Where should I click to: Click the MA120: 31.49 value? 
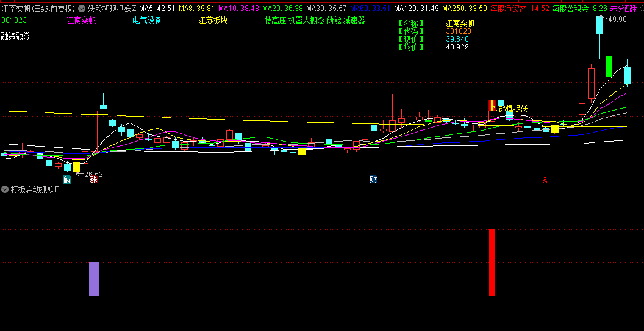coord(417,8)
